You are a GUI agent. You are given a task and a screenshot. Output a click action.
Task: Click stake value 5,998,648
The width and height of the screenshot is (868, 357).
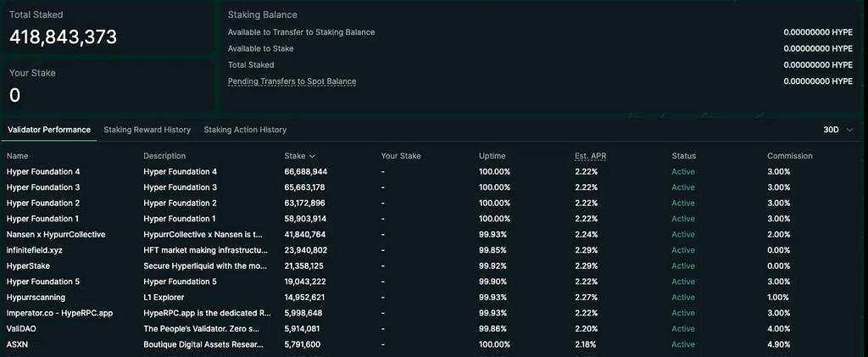pos(303,313)
